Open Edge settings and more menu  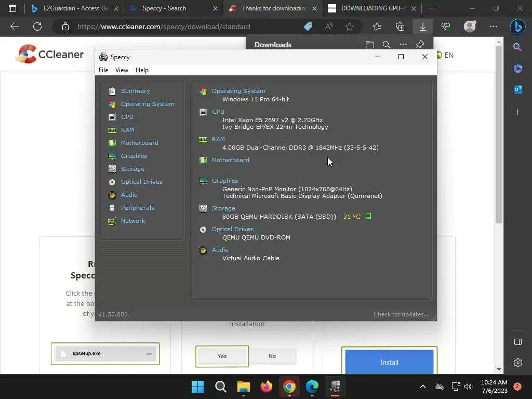pos(494,26)
